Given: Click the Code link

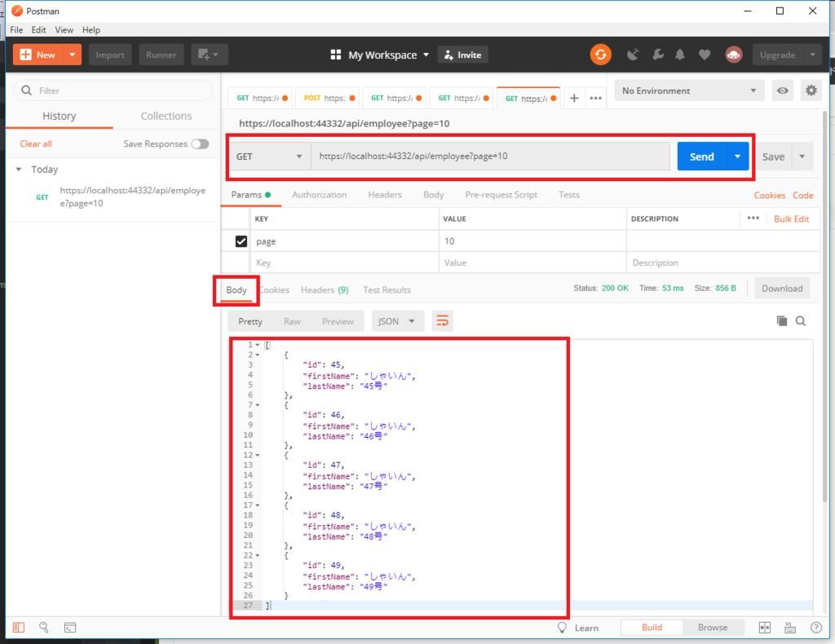Looking at the screenshot, I should [x=802, y=196].
